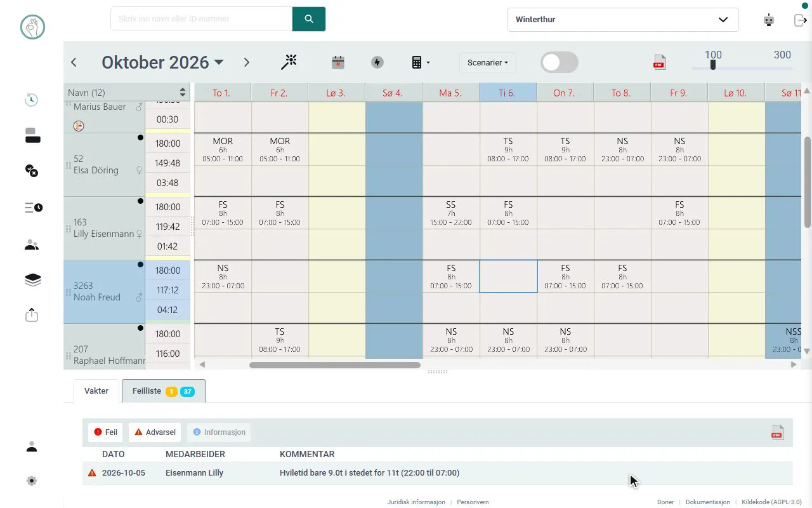812x508 pixels.
Task: Toggle the switch next to Scenarier
Action: click(x=560, y=62)
